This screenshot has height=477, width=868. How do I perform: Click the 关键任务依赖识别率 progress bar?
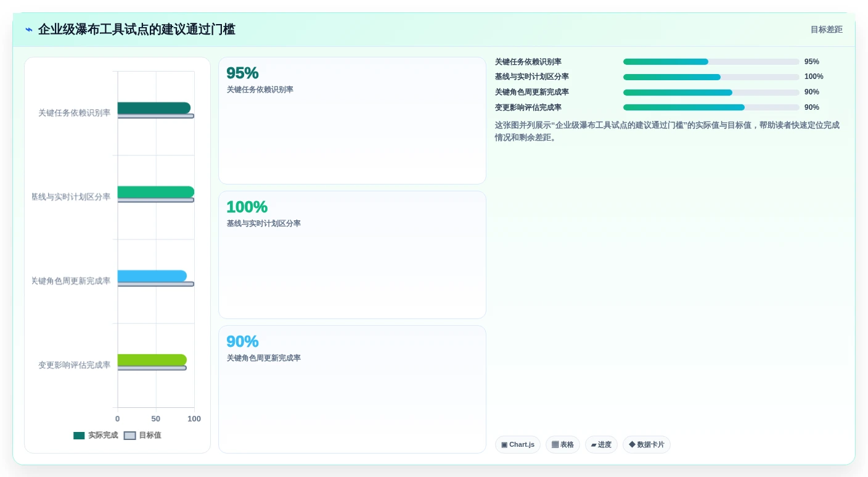coord(711,62)
